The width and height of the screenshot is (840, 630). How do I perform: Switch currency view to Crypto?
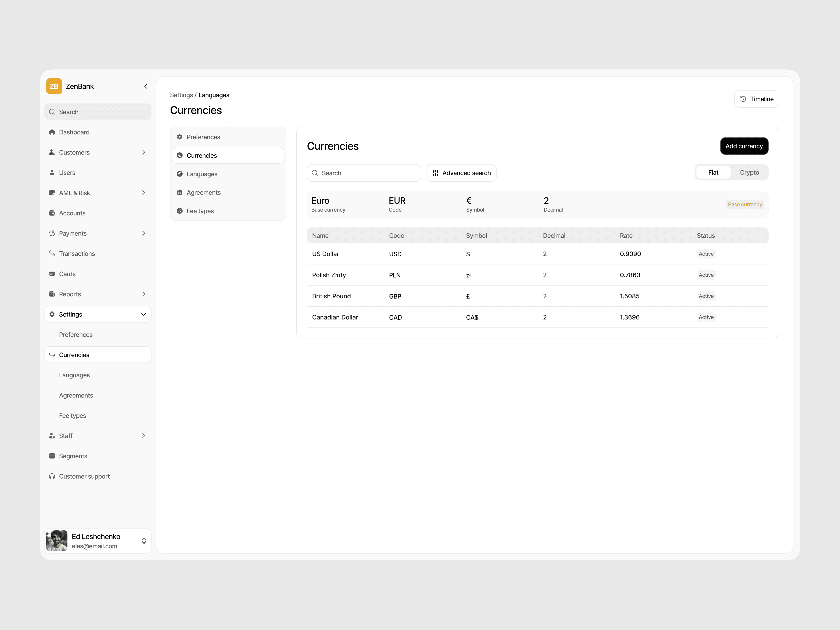[x=749, y=172]
